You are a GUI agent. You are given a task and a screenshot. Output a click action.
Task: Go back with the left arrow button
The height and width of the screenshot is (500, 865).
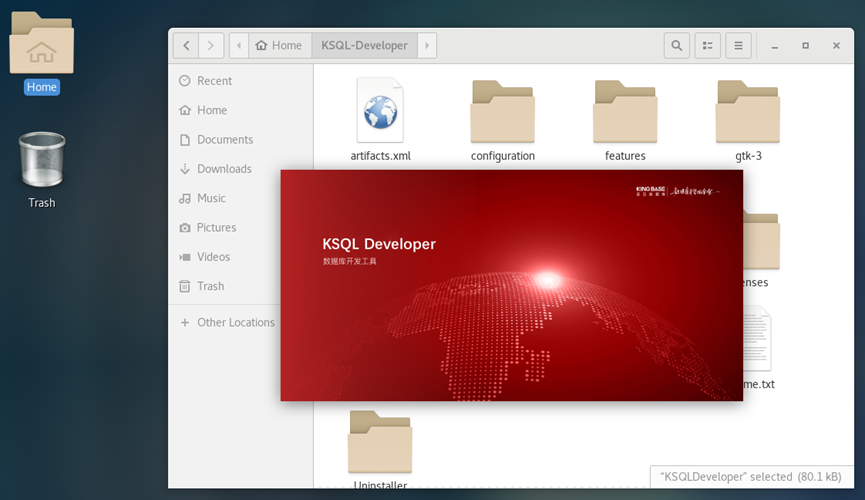click(x=185, y=45)
